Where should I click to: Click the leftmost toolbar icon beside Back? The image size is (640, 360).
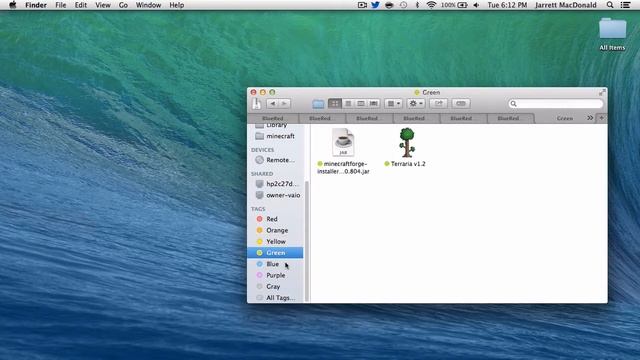click(257, 104)
